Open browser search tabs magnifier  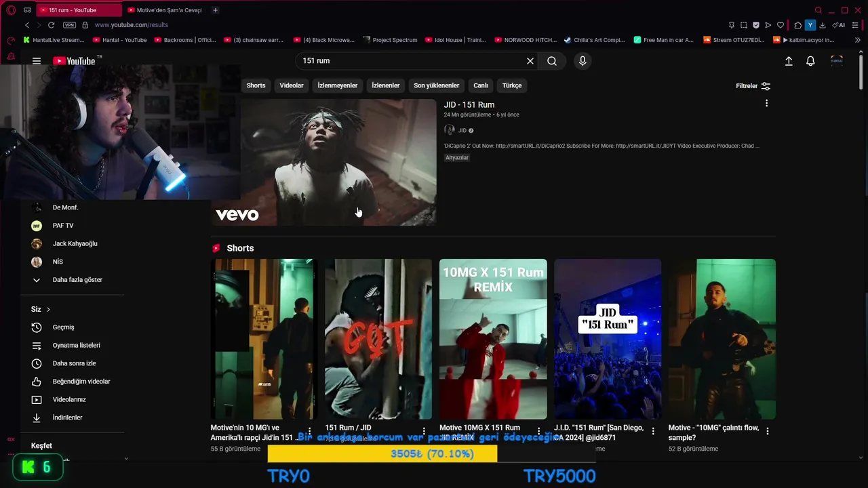pyautogui.click(x=818, y=10)
